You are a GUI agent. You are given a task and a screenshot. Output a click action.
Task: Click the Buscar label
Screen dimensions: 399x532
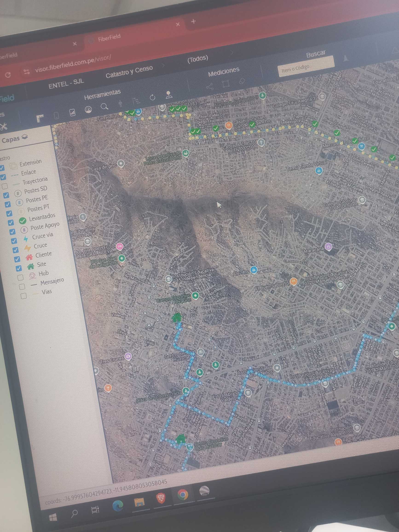pyautogui.click(x=316, y=54)
